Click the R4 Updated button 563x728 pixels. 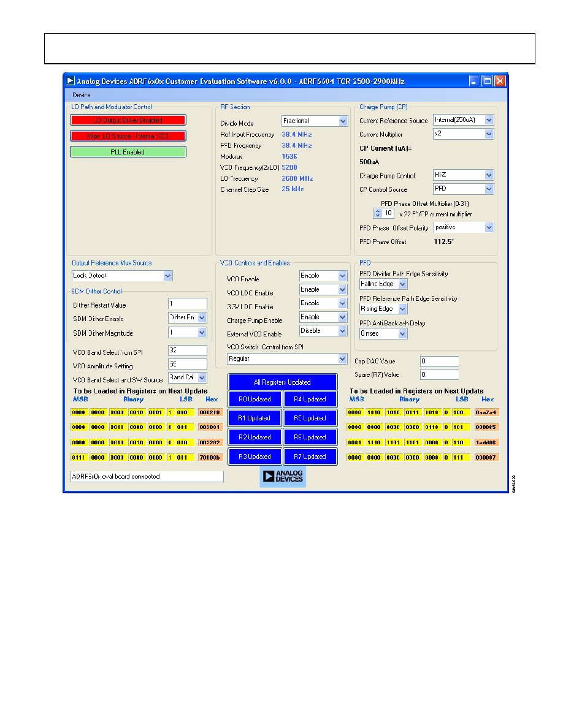310,400
